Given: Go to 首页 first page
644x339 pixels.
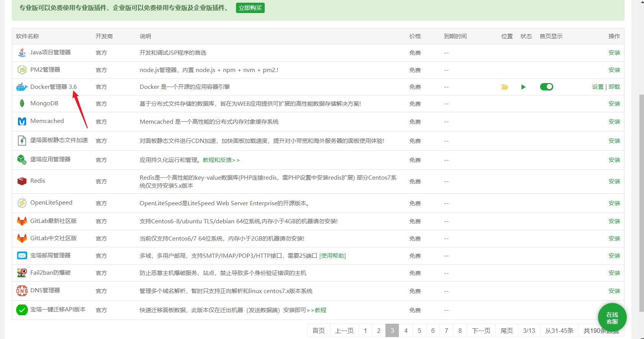Looking at the screenshot, I should pos(319,331).
